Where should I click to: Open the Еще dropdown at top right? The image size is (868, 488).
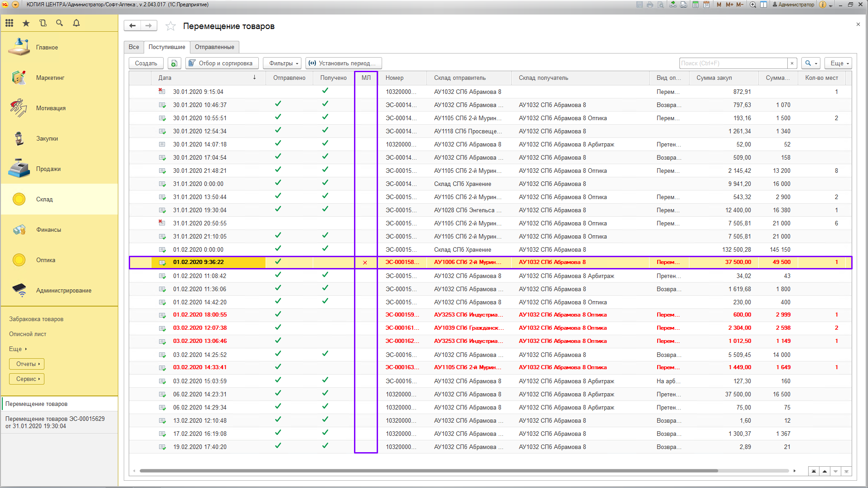point(839,63)
